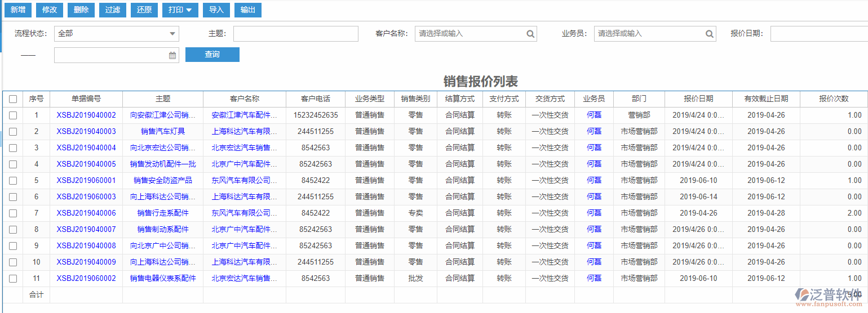Check the row for XSBJ2019060003
The width and height of the screenshot is (868, 313).
pyautogui.click(x=13, y=197)
